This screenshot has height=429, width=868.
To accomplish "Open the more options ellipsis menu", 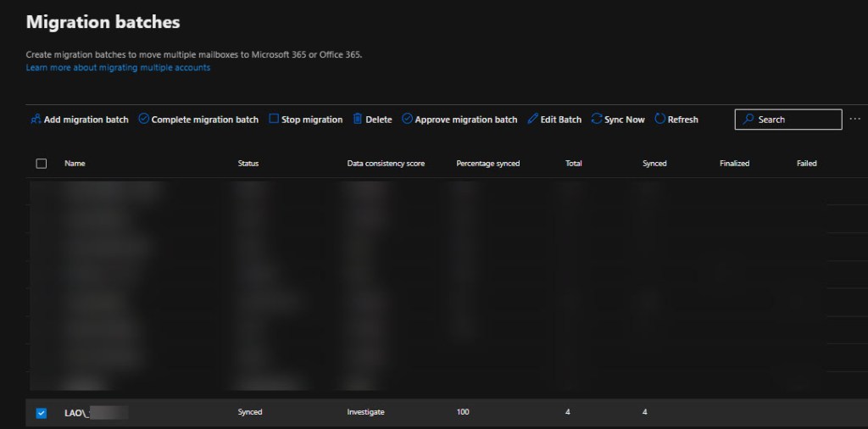I will (x=854, y=120).
